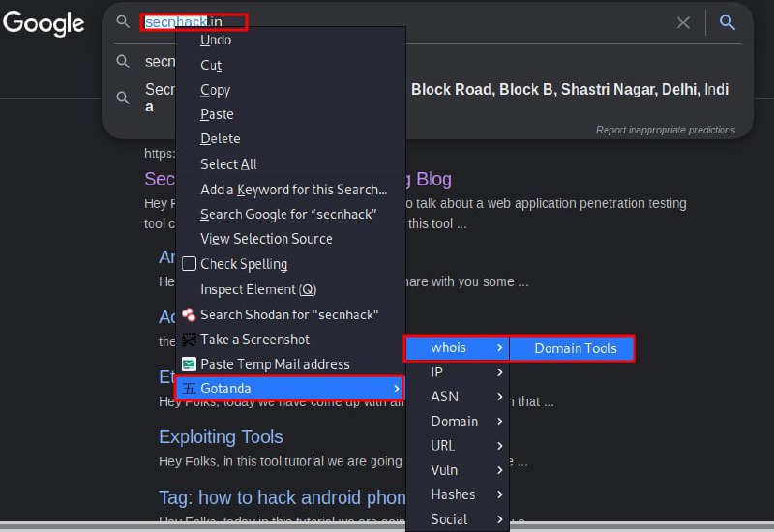
Task: Click the magnifier icon left of search field
Action: 123,21
